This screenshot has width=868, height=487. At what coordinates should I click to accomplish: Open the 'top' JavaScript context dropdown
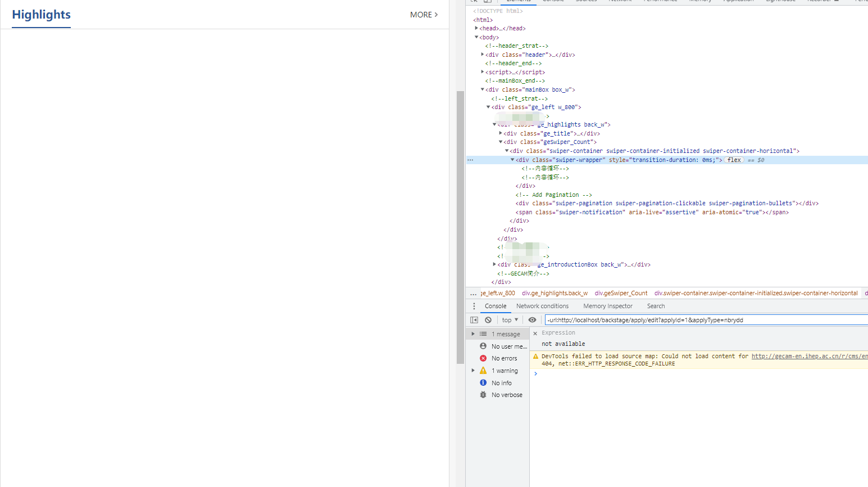[x=510, y=320]
